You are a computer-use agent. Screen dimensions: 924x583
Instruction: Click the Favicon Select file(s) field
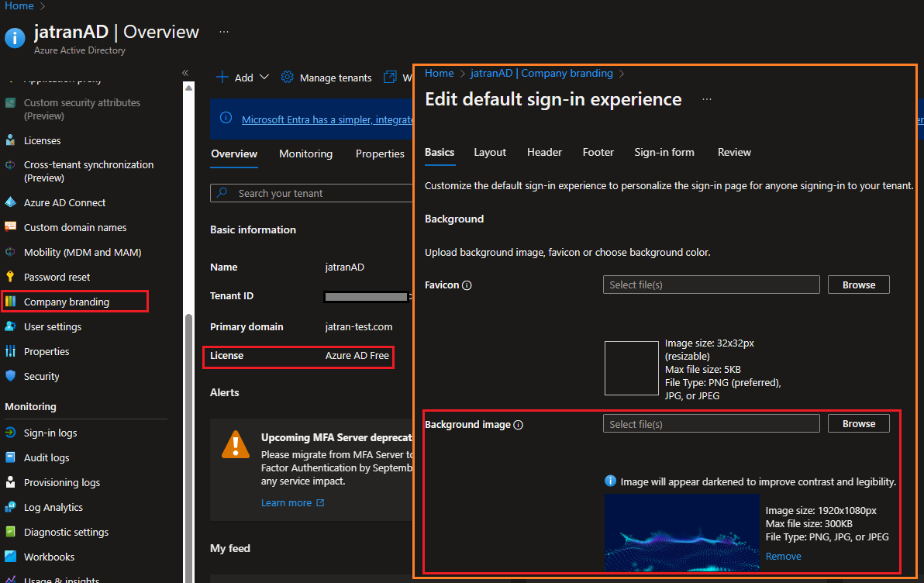(712, 285)
